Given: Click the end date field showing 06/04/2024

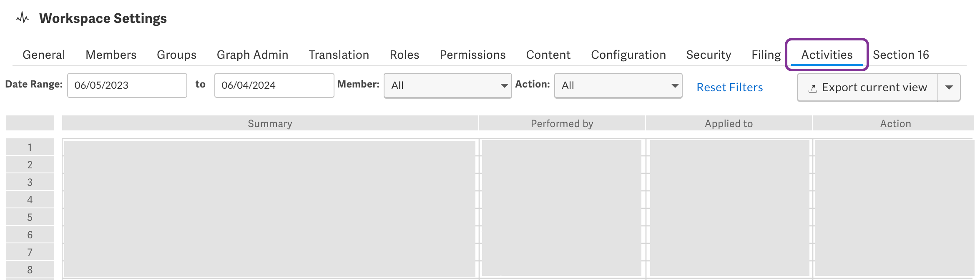Looking at the screenshot, I should click(x=274, y=85).
